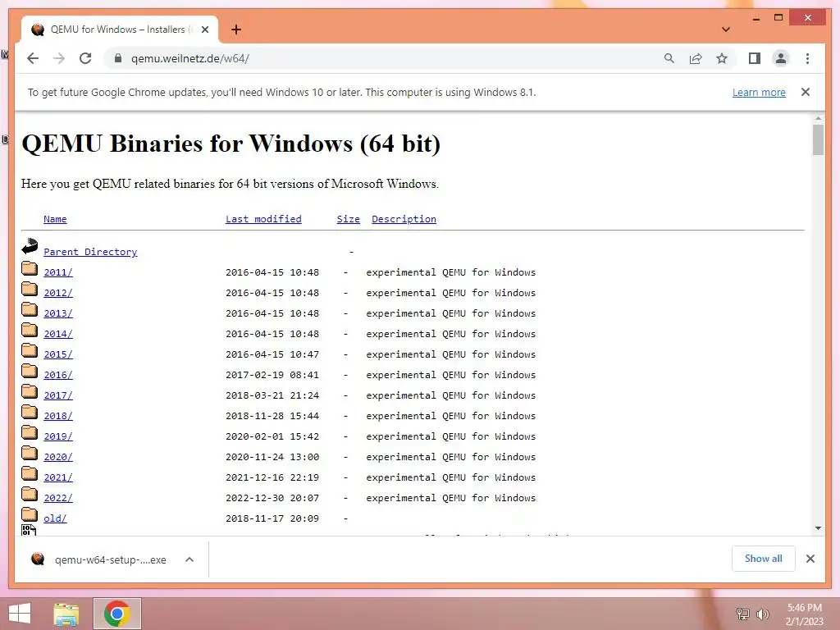Viewport: 840px width, 630px height.
Task: Open the Parent Directory link
Action: [90, 252]
